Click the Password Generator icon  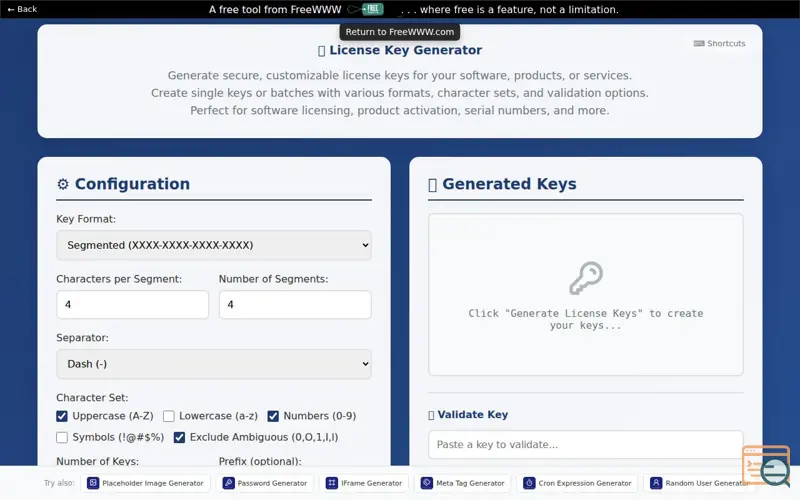pyautogui.click(x=229, y=483)
